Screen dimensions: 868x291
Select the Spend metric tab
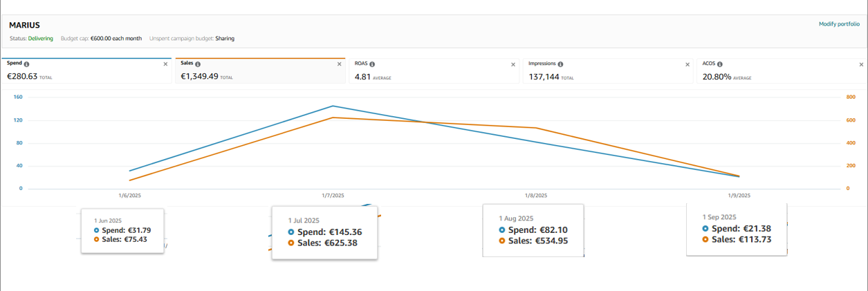pos(83,71)
